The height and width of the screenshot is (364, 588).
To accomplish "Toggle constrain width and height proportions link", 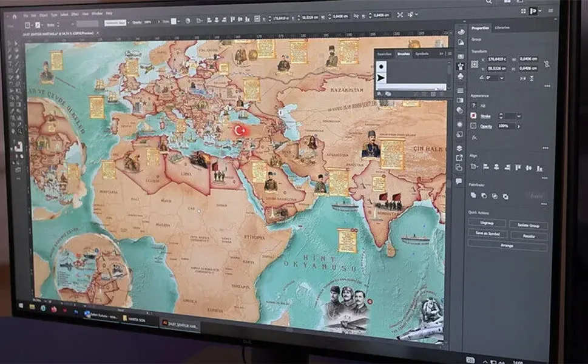I will (547, 64).
